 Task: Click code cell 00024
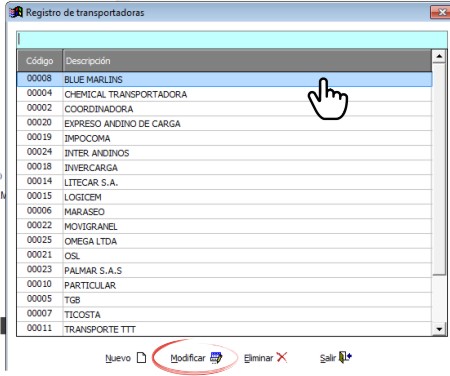tap(39, 152)
